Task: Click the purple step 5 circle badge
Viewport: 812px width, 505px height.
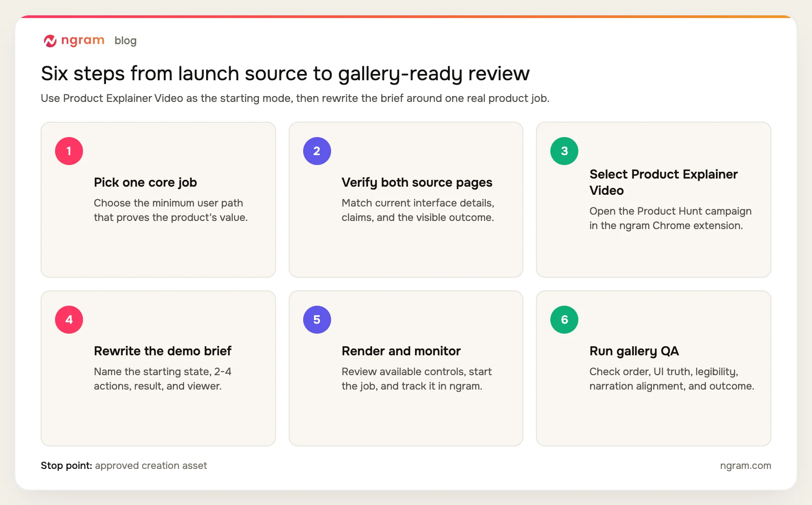Action: click(x=317, y=320)
